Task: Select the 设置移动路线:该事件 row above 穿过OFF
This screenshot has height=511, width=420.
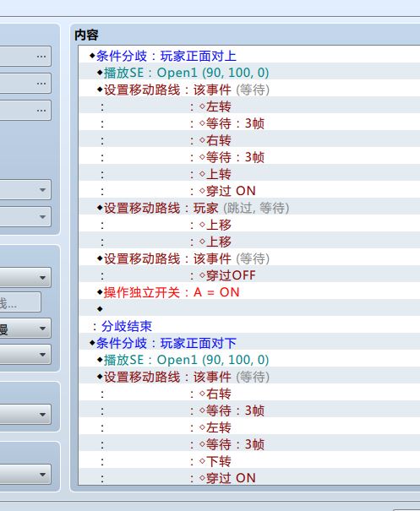Action: pos(249,258)
